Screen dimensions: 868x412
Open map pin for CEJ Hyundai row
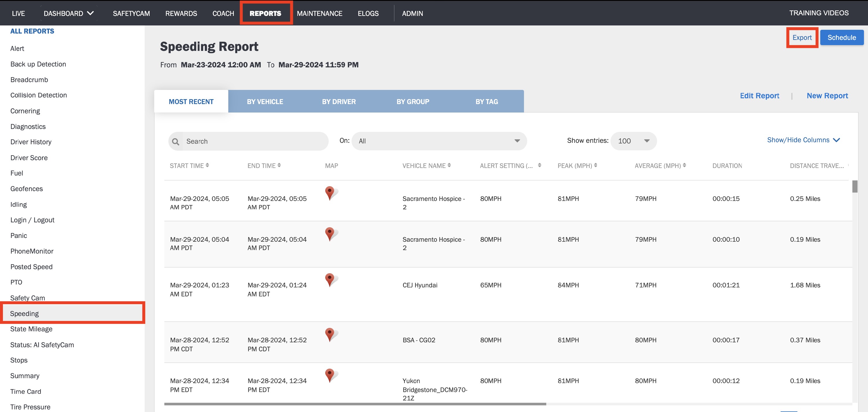pos(330,280)
